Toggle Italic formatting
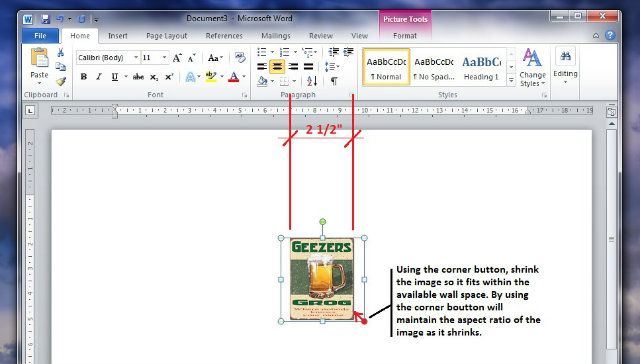The image size is (640, 364). (x=99, y=77)
